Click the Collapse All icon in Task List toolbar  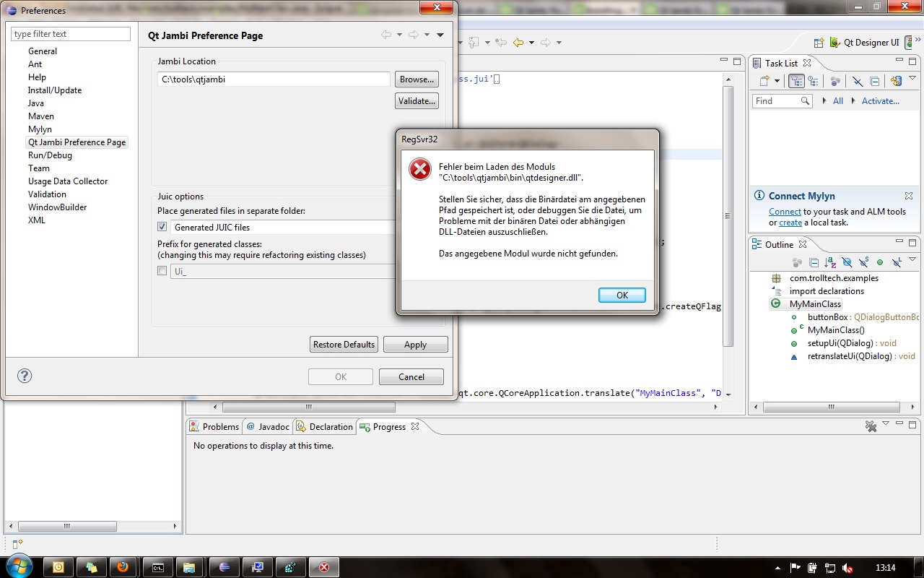[x=874, y=82]
